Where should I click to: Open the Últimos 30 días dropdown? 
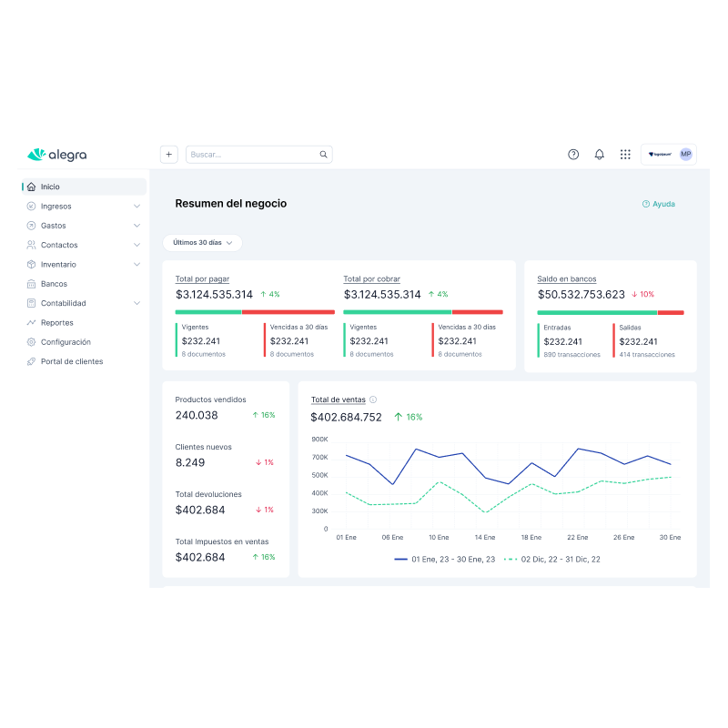point(202,243)
